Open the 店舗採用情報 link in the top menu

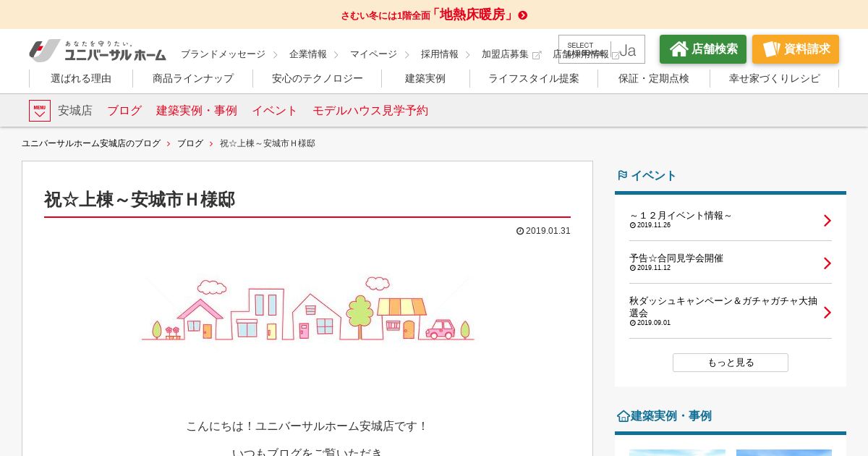pyautogui.click(x=581, y=54)
